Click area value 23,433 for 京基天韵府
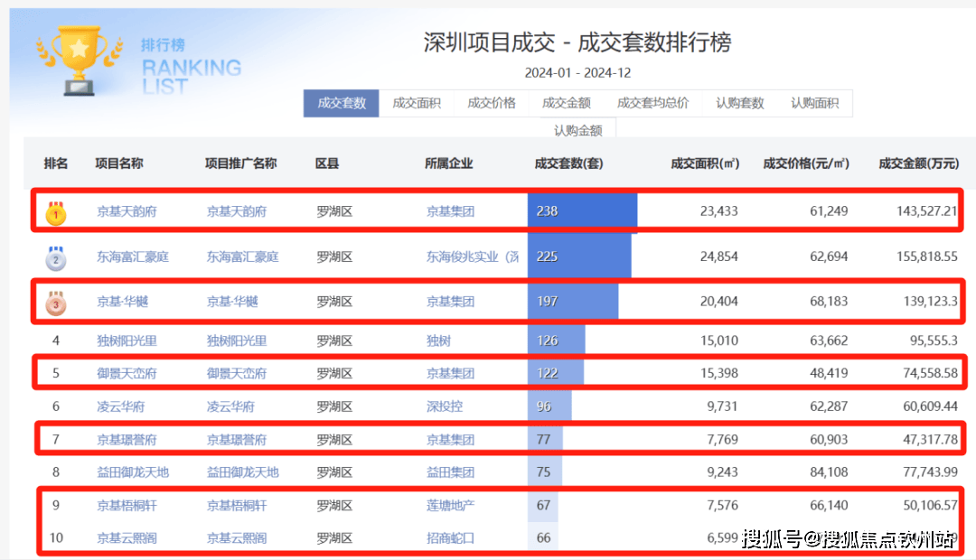This screenshot has width=976, height=560. click(x=719, y=211)
